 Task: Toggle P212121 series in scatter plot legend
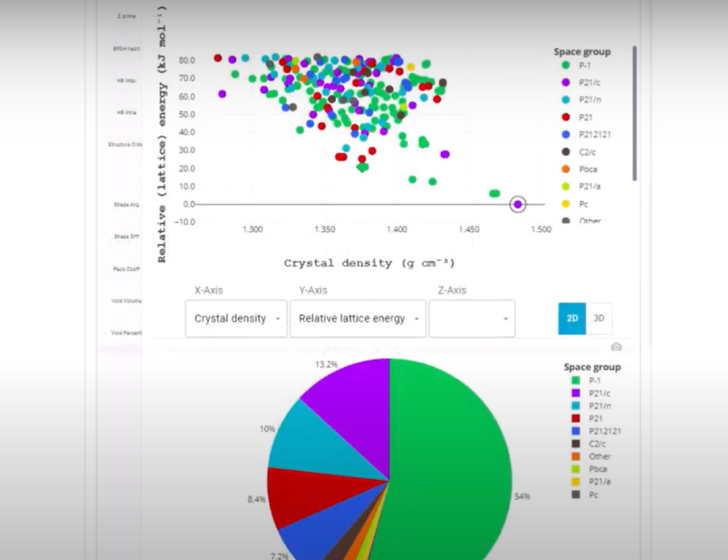[x=587, y=134]
